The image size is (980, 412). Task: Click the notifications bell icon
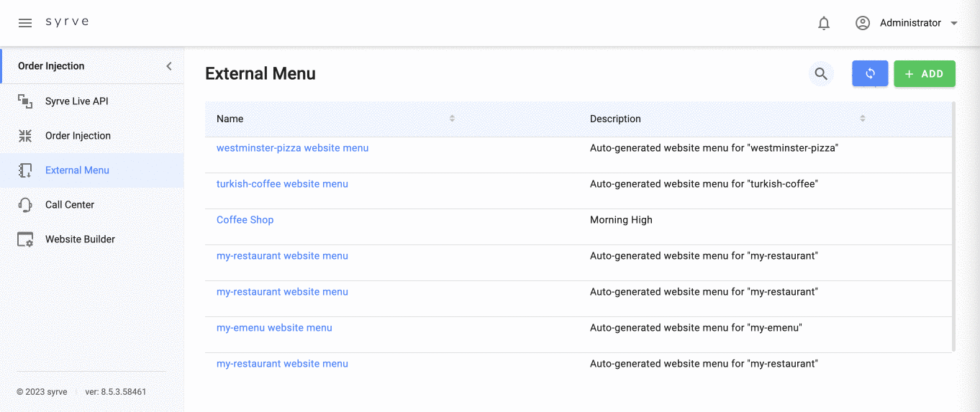(x=824, y=23)
